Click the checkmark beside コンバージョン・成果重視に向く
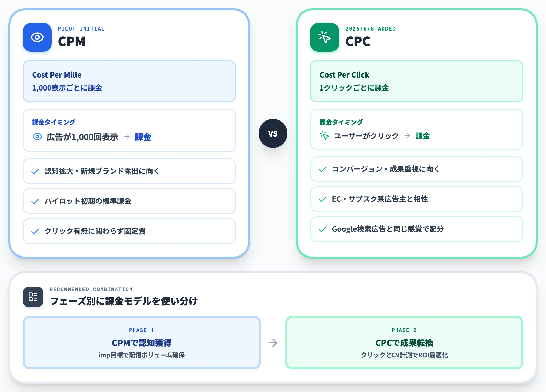Image resolution: width=546 pixels, height=392 pixels. pos(323,169)
